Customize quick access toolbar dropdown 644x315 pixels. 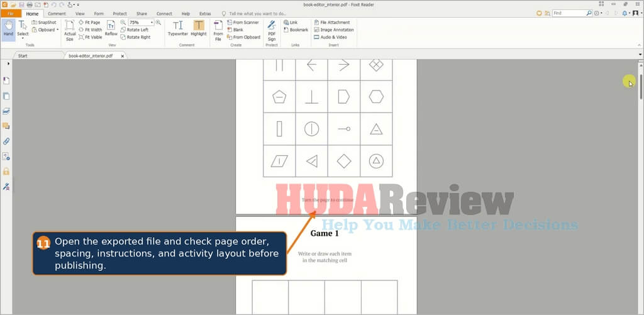(x=77, y=4)
